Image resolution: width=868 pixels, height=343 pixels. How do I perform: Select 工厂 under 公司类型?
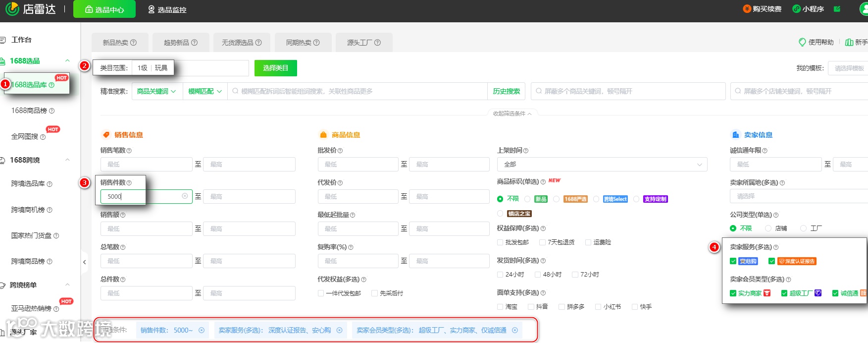pyautogui.click(x=803, y=229)
